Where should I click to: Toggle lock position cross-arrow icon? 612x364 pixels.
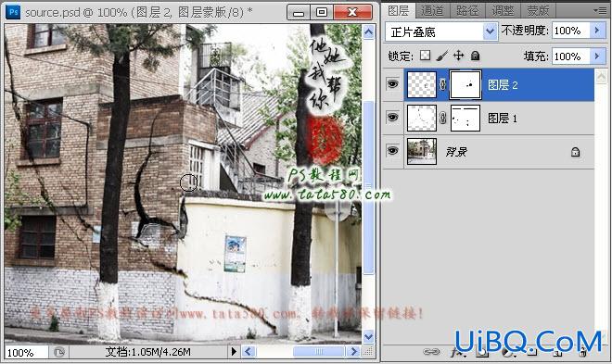point(458,56)
